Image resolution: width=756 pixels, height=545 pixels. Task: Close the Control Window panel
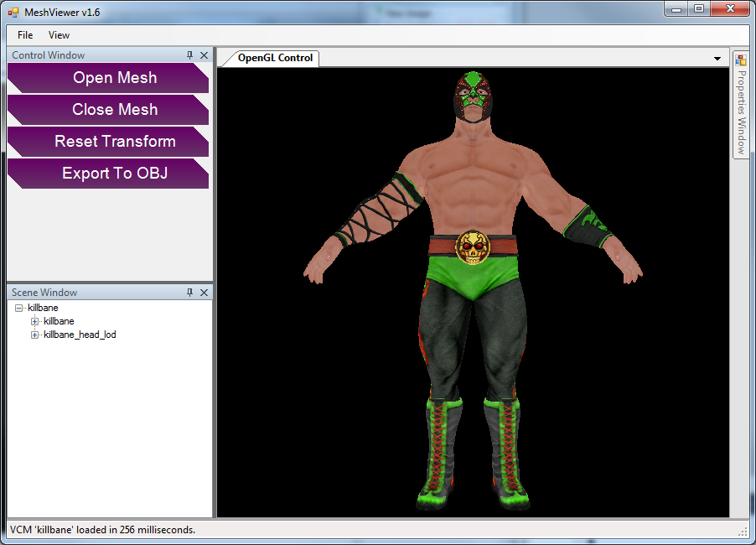tap(204, 55)
